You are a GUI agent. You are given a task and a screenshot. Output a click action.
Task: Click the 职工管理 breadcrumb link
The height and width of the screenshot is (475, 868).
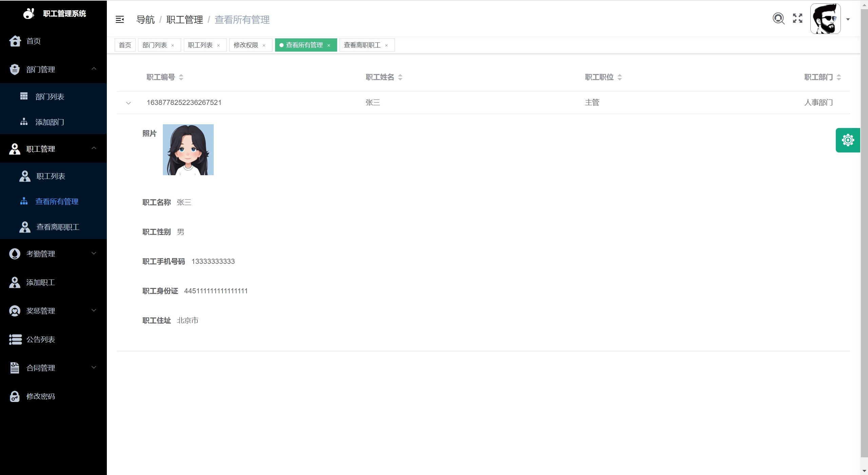point(185,20)
